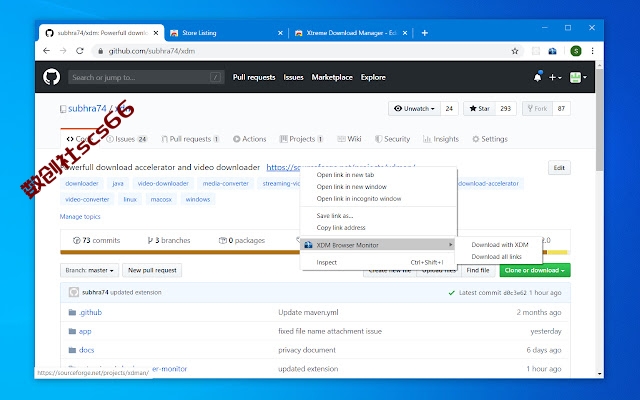Open the Actions tab

pyautogui.click(x=249, y=139)
